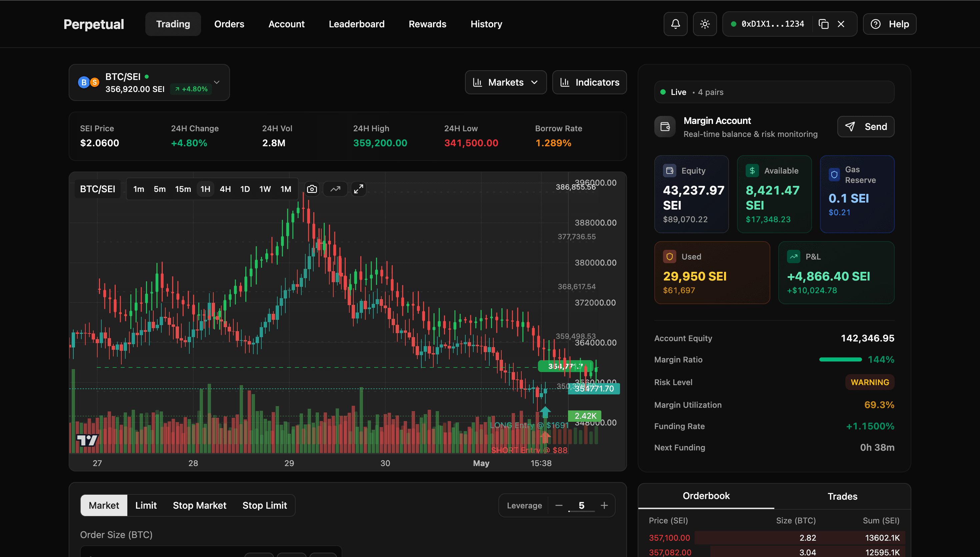
Task: Click the 357,100.00 ask price row
Action: click(774, 538)
